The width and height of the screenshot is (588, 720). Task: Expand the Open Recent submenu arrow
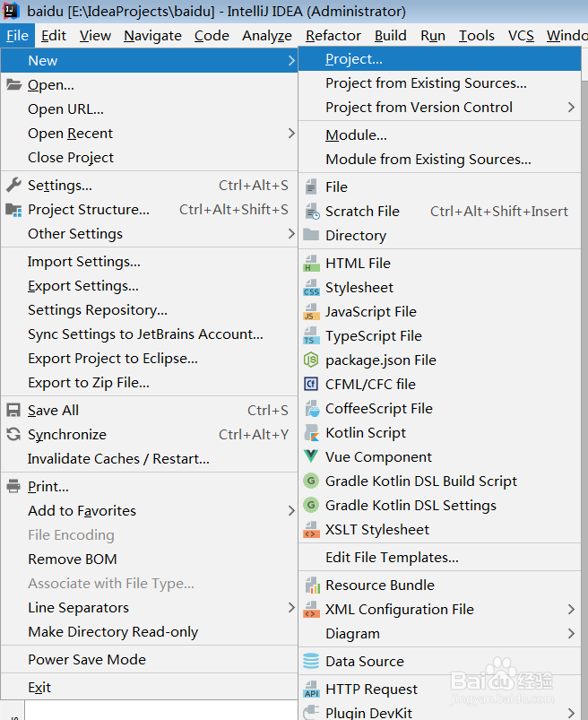coord(291,134)
